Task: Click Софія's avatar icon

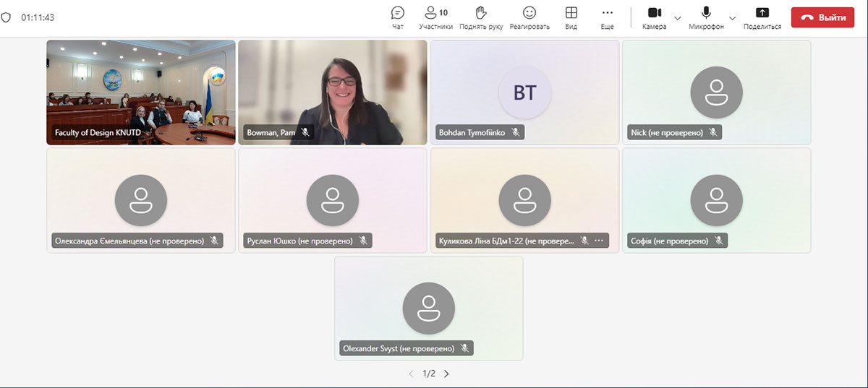Action: click(717, 200)
